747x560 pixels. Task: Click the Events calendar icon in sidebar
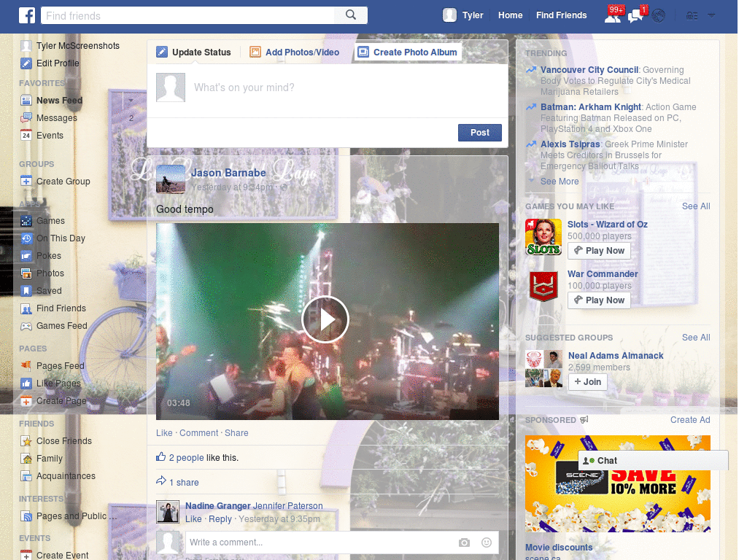pos(26,135)
